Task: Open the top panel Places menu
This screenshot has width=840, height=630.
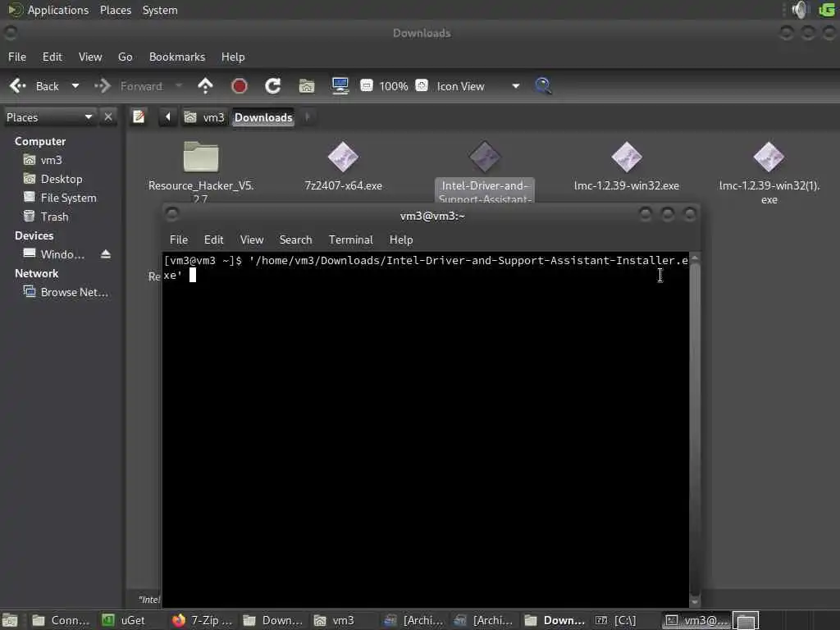Action: point(115,10)
